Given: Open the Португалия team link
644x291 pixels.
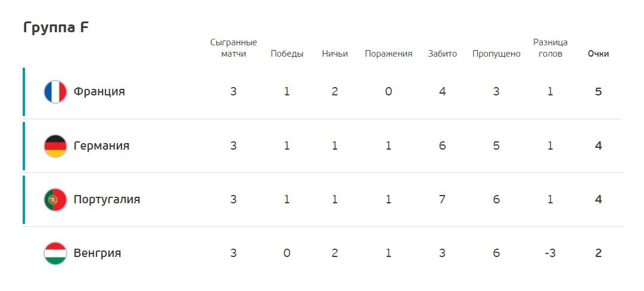Looking at the screenshot, I should 107,200.
